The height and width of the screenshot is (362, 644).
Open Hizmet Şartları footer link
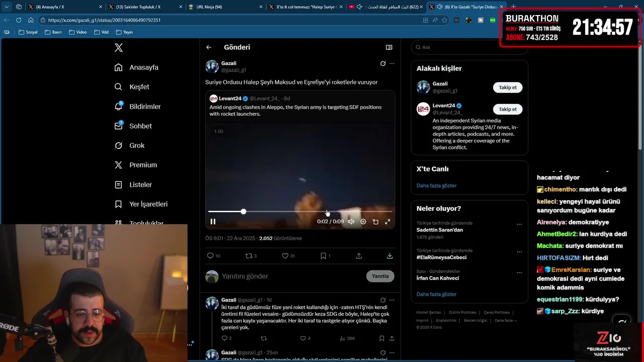click(429, 313)
